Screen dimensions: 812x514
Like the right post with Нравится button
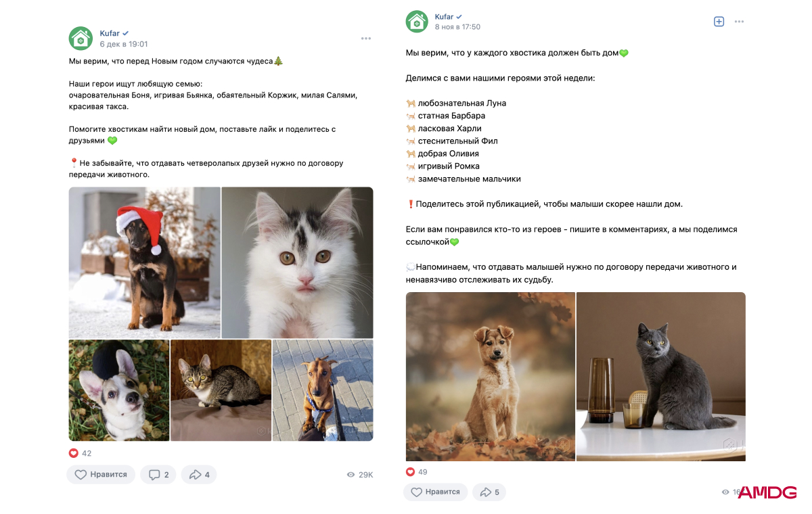pyautogui.click(x=436, y=492)
